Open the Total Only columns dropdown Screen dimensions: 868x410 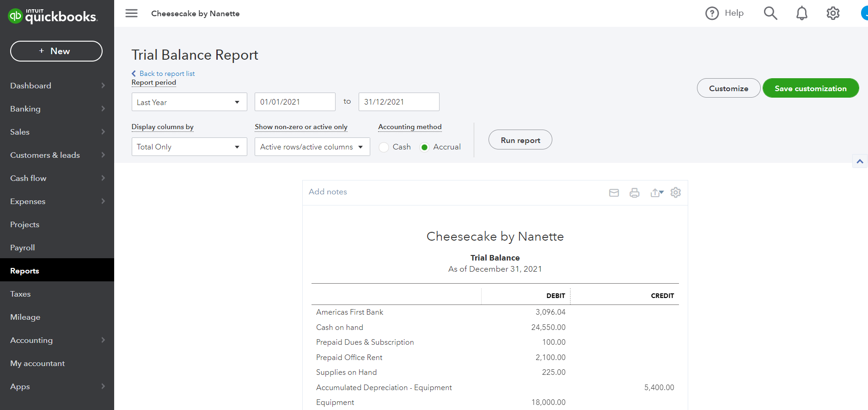coord(189,147)
